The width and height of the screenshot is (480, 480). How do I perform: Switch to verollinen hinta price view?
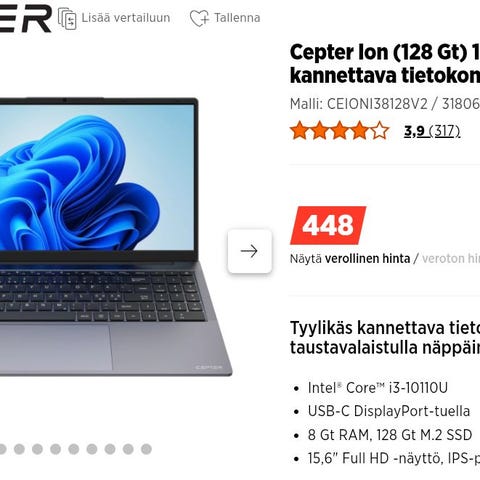click(367, 259)
